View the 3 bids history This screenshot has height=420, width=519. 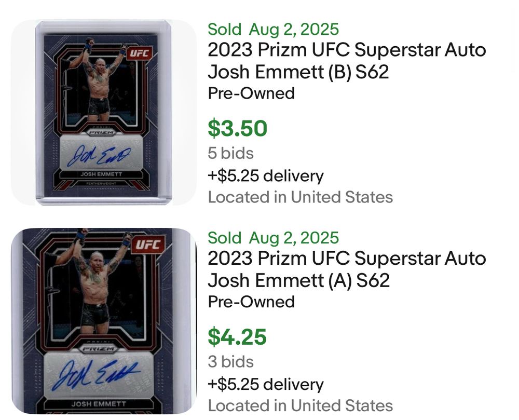(231, 362)
